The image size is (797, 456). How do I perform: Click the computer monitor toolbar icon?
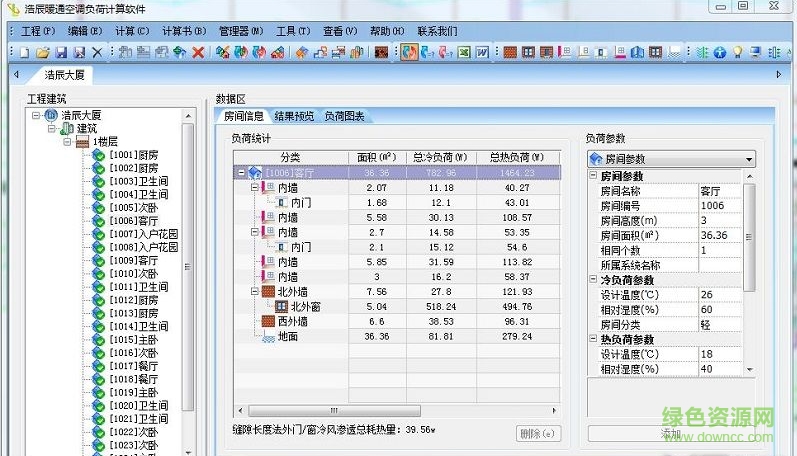(756, 52)
